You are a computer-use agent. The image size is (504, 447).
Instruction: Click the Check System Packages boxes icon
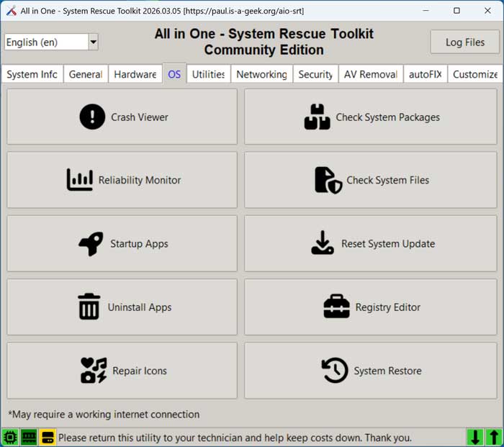(x=317, y=117)
